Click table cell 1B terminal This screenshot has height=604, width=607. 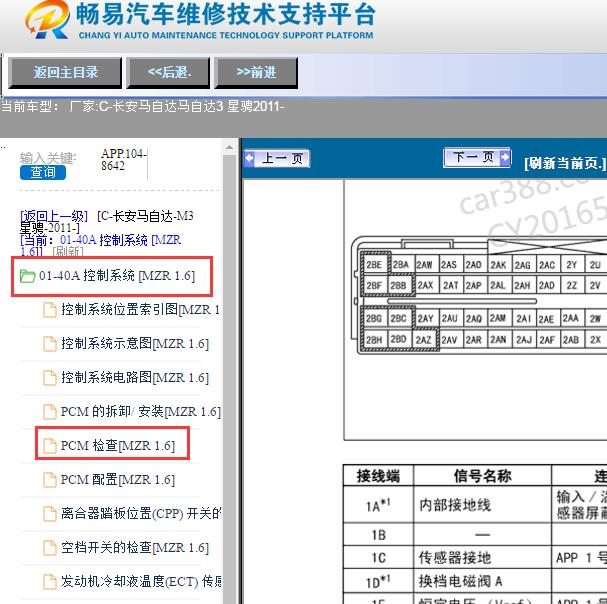pyautogui.click(x=378, y=535)
